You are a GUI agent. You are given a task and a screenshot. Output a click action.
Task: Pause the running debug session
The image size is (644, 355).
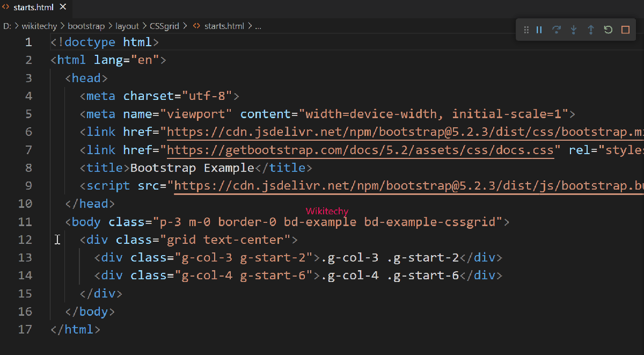pyautogui.click(x=539, y=30)
